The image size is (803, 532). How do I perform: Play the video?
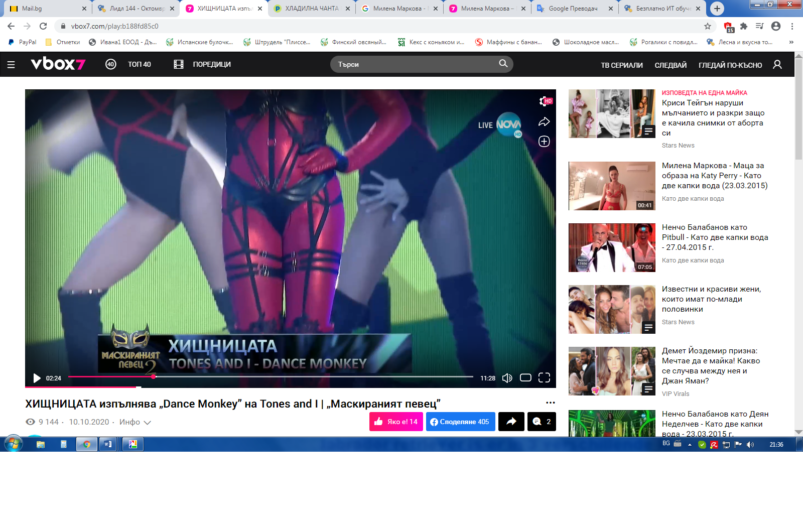(37, 378)
